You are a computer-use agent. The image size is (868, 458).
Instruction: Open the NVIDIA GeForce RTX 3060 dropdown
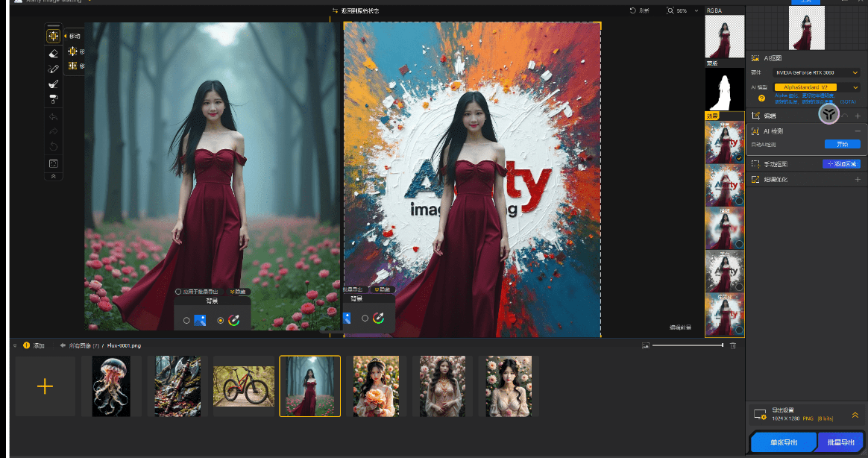(817, 73)
